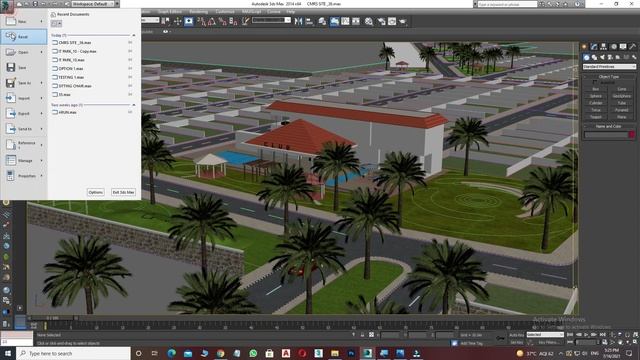Pin the TESTING 1.max recent document
Screen dimensions: 640x360
point(130,77)
